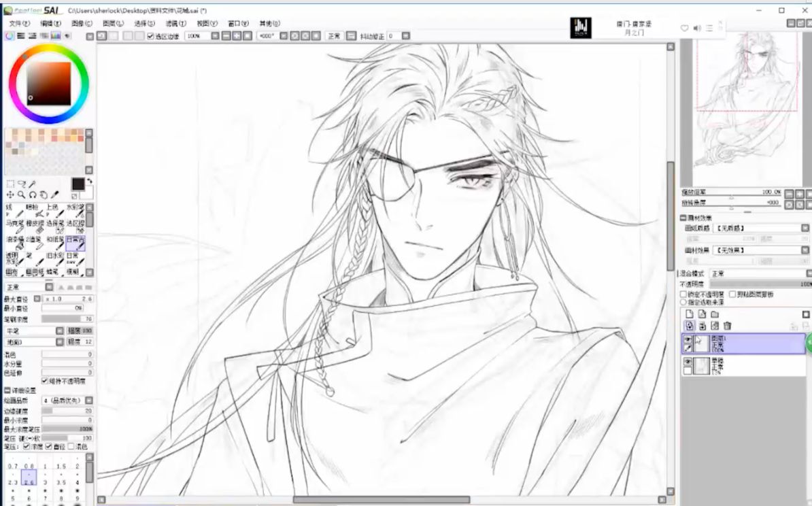Open the 图像 Image menu
This screenshot has height=506, width=812.
(x=82, y=23)
